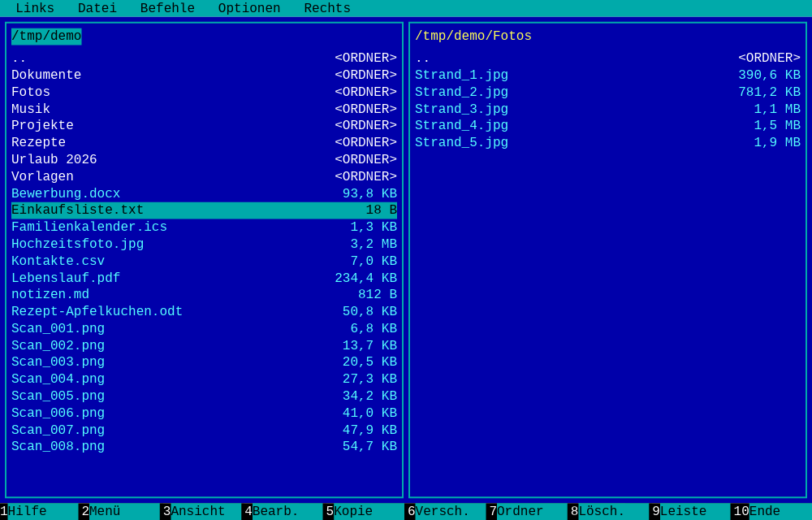Open the Datei menu
This screenshot has height=520, width=812.
[x=97, y=8]
